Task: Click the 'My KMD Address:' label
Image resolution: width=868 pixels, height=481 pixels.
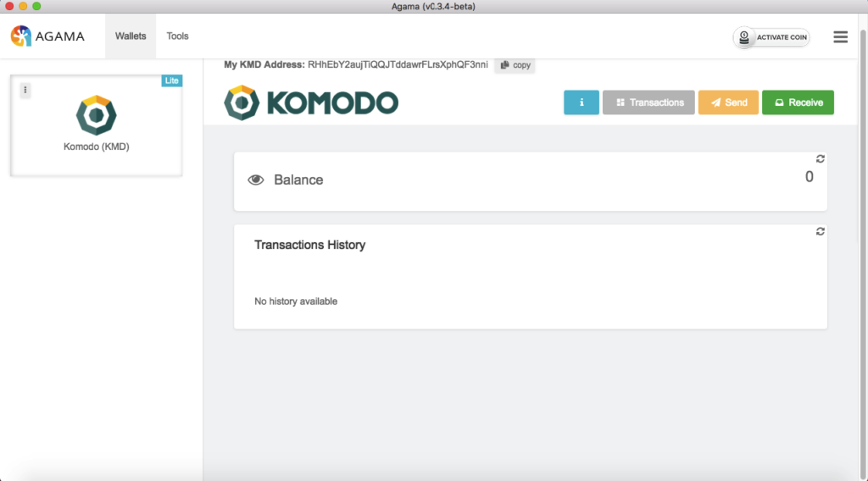Action: click(x=264, y=64)
